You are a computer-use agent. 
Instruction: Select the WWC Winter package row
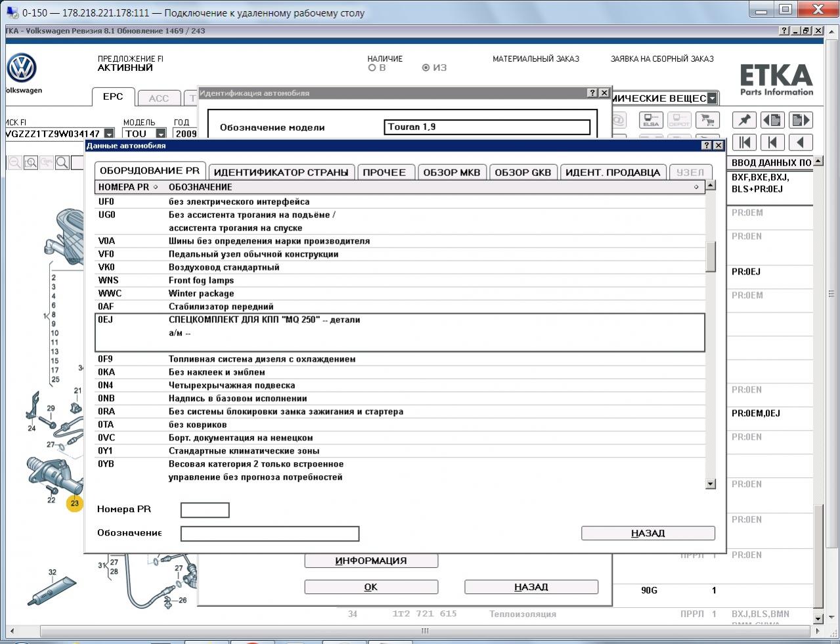(400, 293)
